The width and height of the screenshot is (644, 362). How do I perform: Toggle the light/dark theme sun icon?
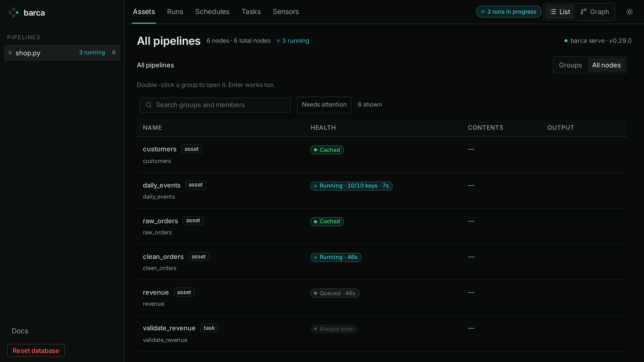[629, 12]
